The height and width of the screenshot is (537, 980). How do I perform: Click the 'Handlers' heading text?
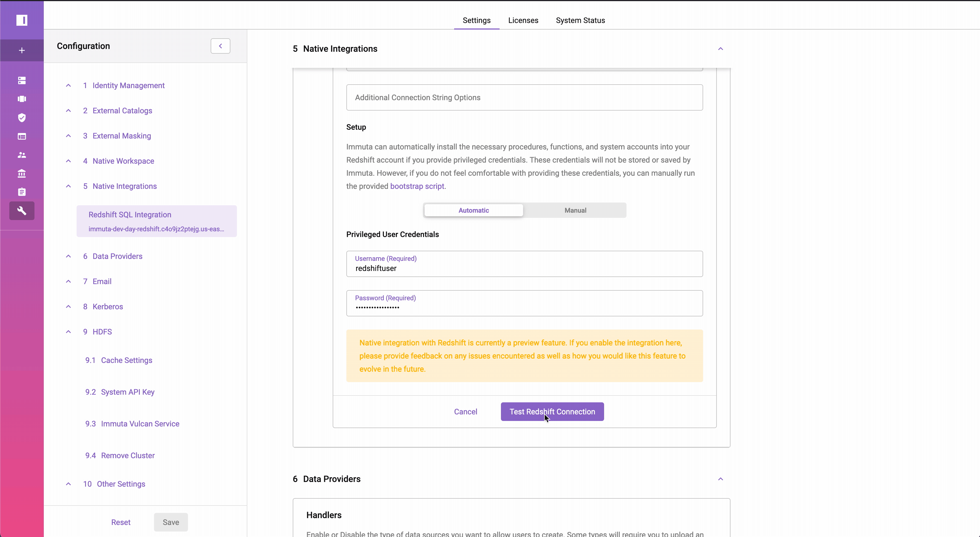coord(324,515)
